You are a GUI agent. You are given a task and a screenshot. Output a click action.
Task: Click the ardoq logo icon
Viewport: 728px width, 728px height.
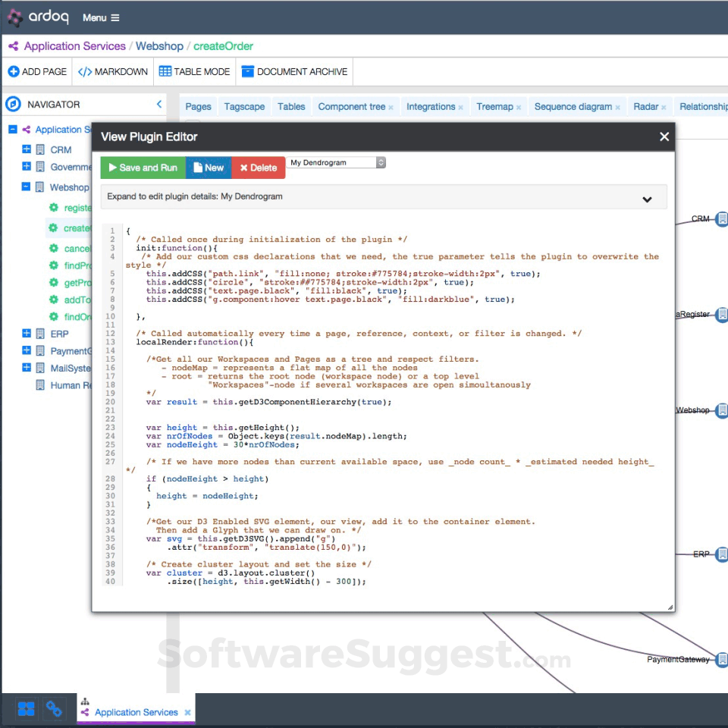tap(15, 17)
